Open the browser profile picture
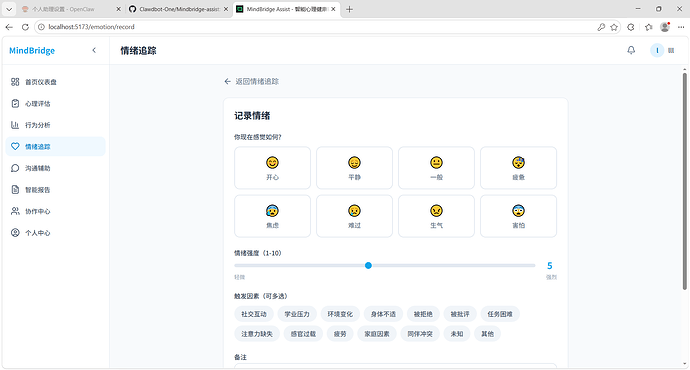Screen dimensions: 690x370 click(665, 27)
